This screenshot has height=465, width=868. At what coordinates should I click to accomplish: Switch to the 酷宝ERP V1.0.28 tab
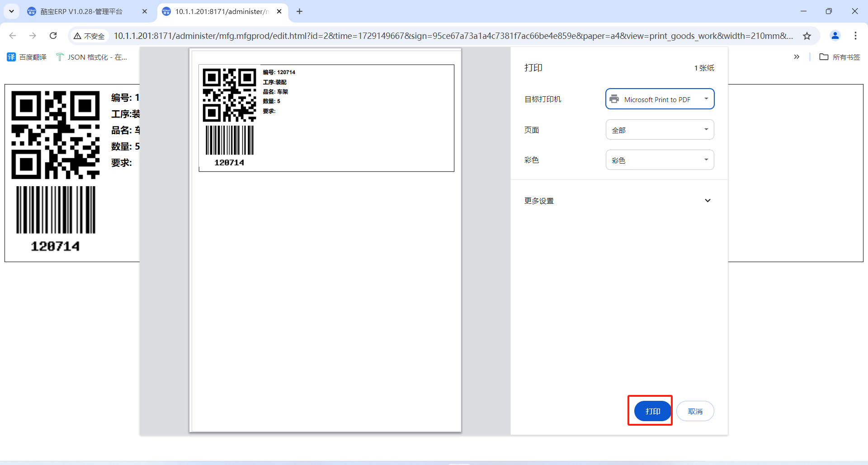(x=81, y=12)
